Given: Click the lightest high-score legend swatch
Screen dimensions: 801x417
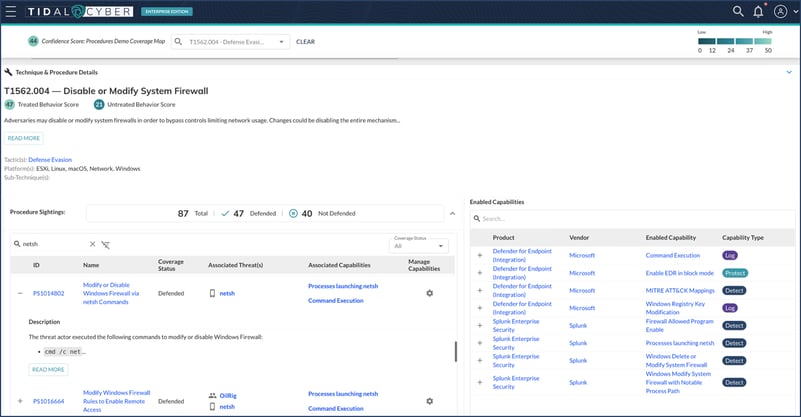Looking at the screenshot, I should pyautogui.click(x=763, y=41).
